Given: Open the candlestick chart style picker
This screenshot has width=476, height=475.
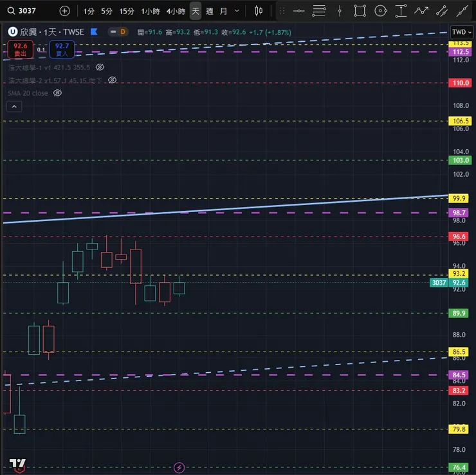Looking at the screenshot, I should coord(259,11).
